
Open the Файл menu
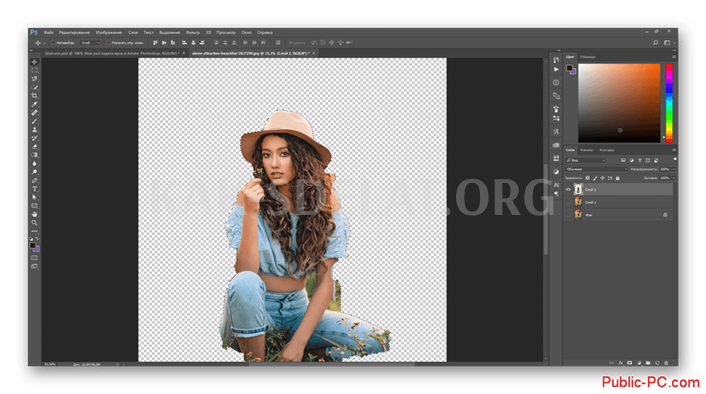coord(49,32)
